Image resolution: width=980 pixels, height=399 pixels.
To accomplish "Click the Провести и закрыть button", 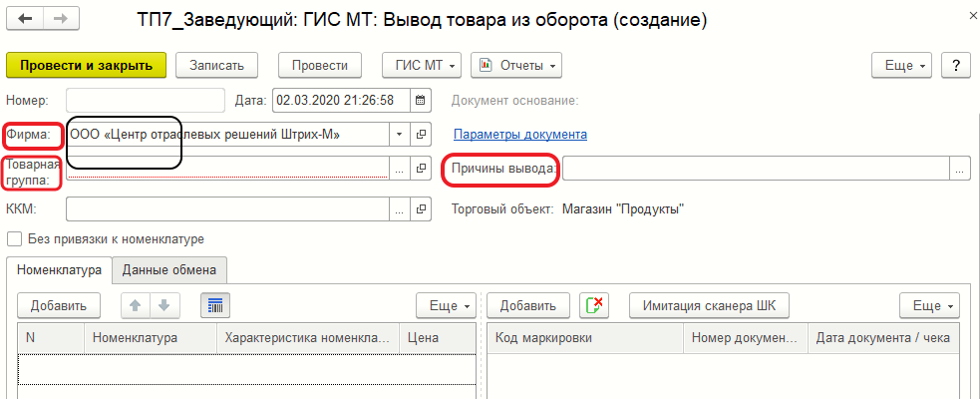I will [x=87, y=65].
